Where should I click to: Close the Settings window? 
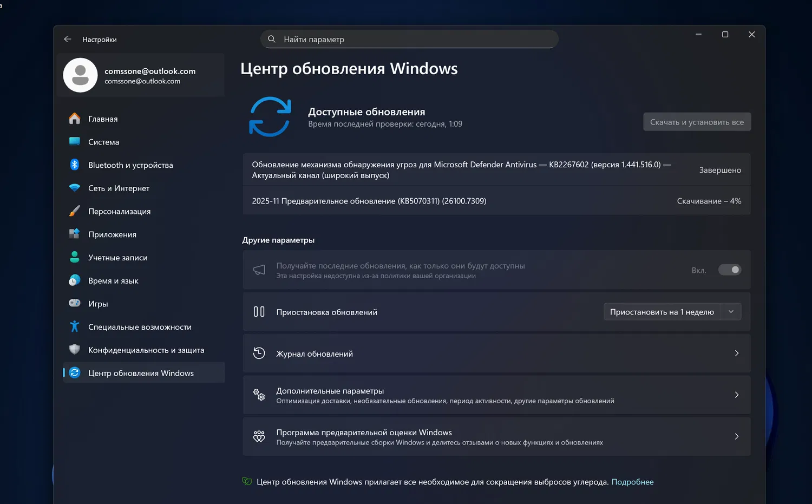tap(751, 34)
